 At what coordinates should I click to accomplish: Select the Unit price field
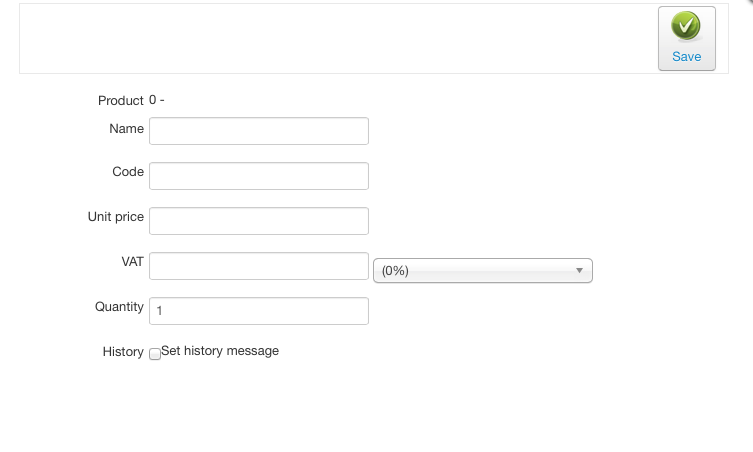tap(259, 221)
